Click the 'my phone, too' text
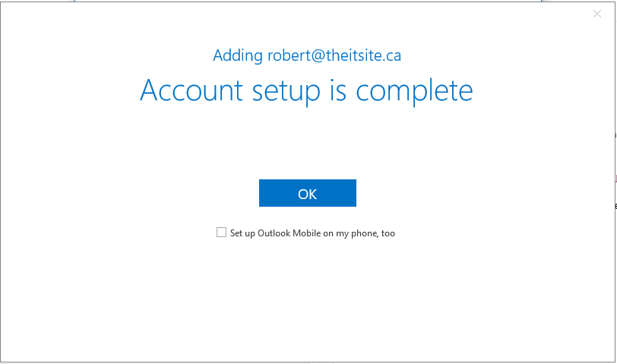This screenshot has width=617, height=364. pyautogui.click(x=365, y=234)
